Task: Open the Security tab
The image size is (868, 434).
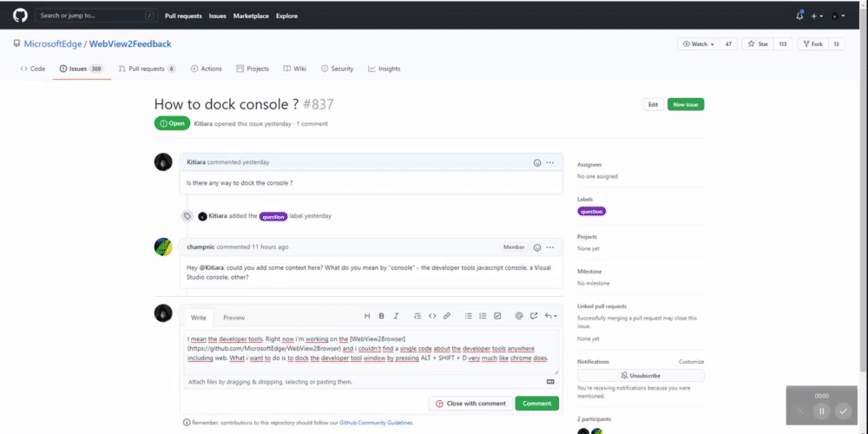Action: (x=337, y=69)
